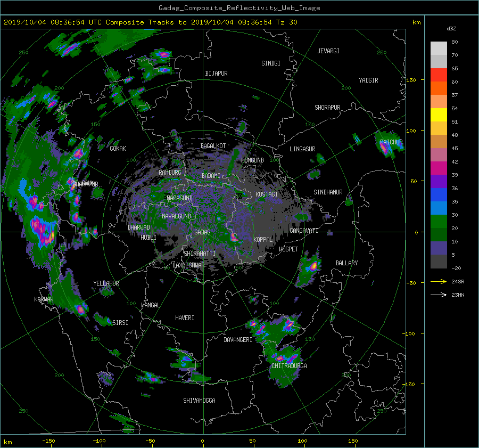Viewport: 479px width, 448px height.
Task: Click the -100 tick on bottom axis
Action: coord(98,441)
